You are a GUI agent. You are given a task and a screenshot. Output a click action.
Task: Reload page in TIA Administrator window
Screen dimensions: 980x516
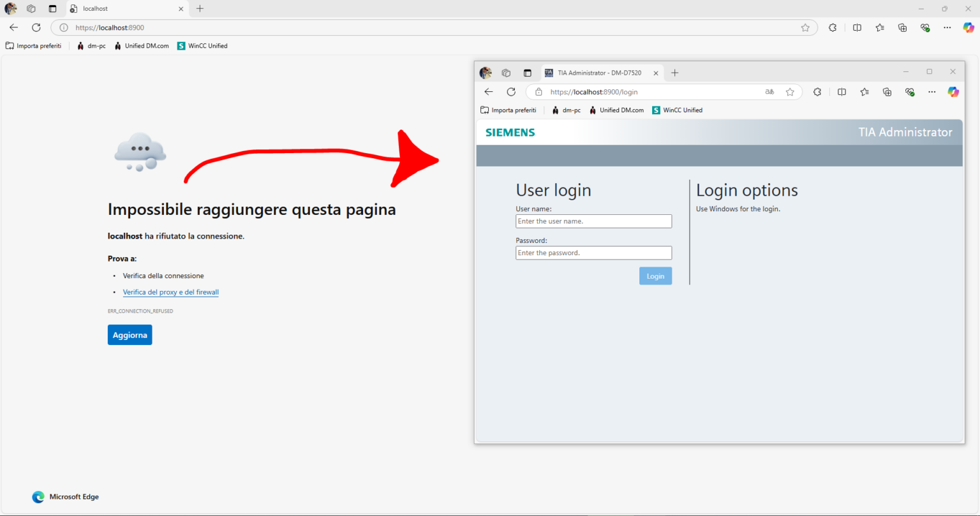[511, 92]
